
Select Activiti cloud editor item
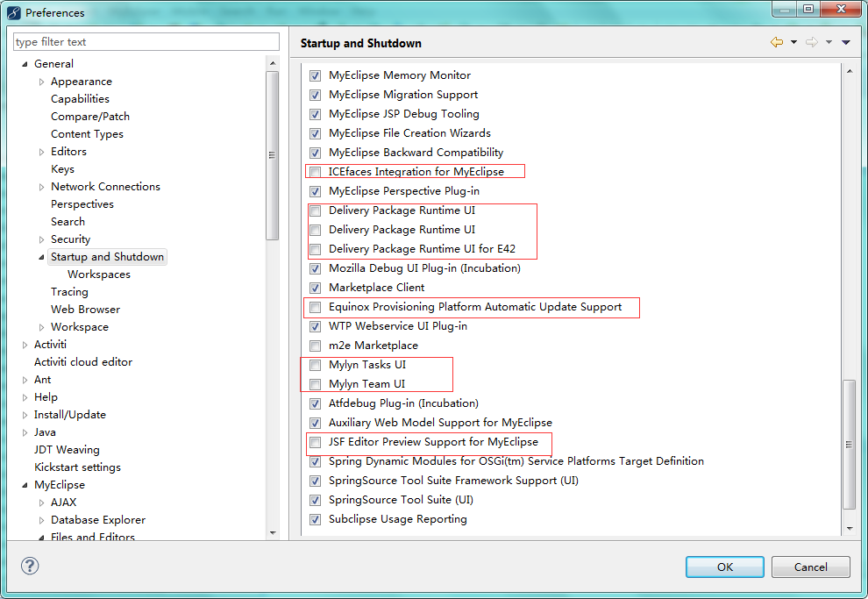[x=83, y=361]
